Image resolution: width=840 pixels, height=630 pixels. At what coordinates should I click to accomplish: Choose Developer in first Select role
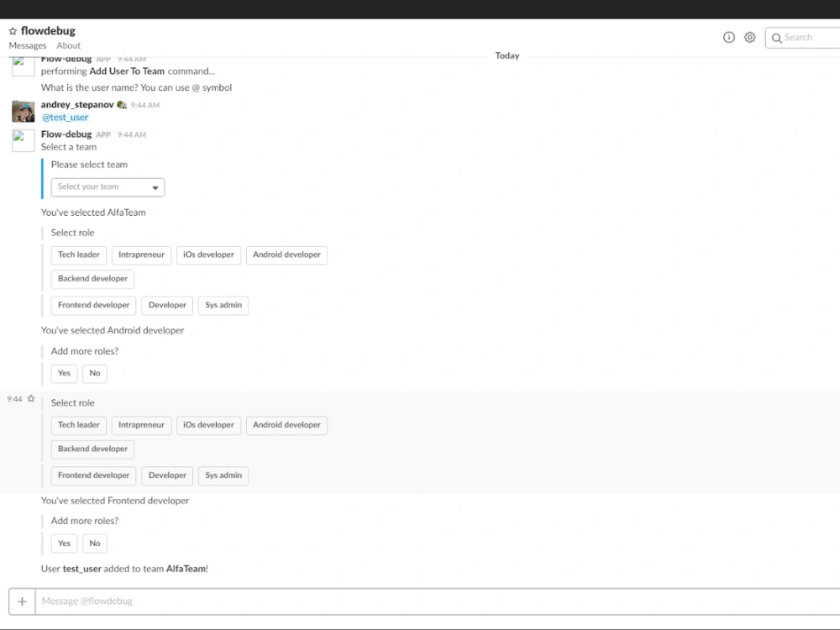point(167,306)
